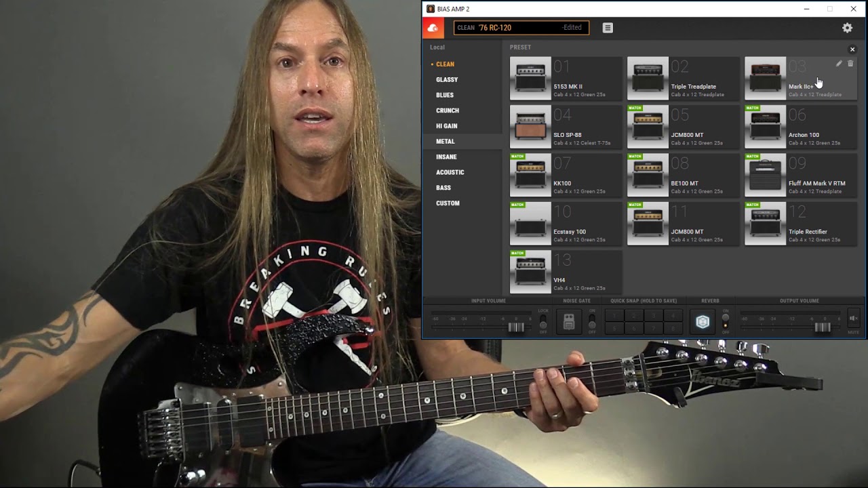Open the ToneCloud cloud icon
868x488 pixels.
[433, 28]
